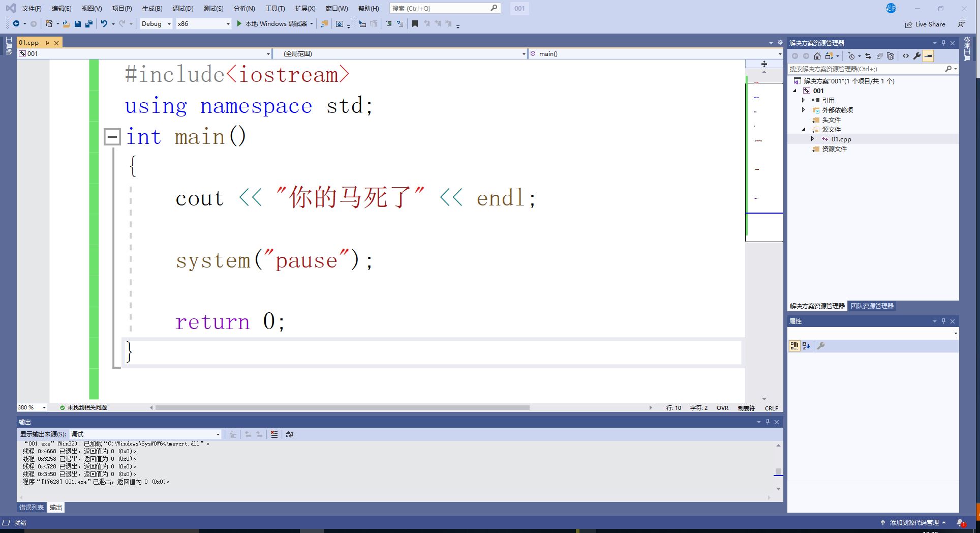Collapse the main() function code block
Viewport: 980px width, 533px height.
click(x=112, y=137)
